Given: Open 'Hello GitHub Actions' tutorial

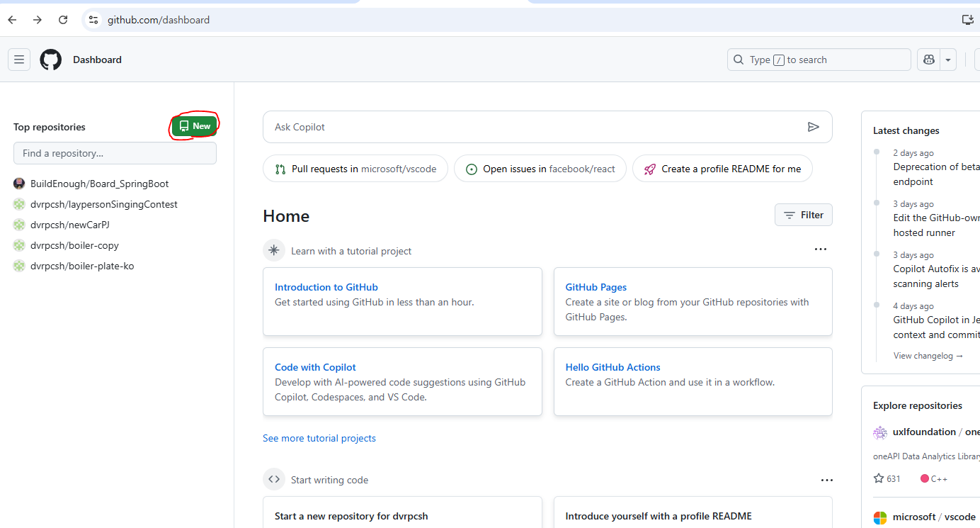Looking at the screenshot, I should coord(613,367).
